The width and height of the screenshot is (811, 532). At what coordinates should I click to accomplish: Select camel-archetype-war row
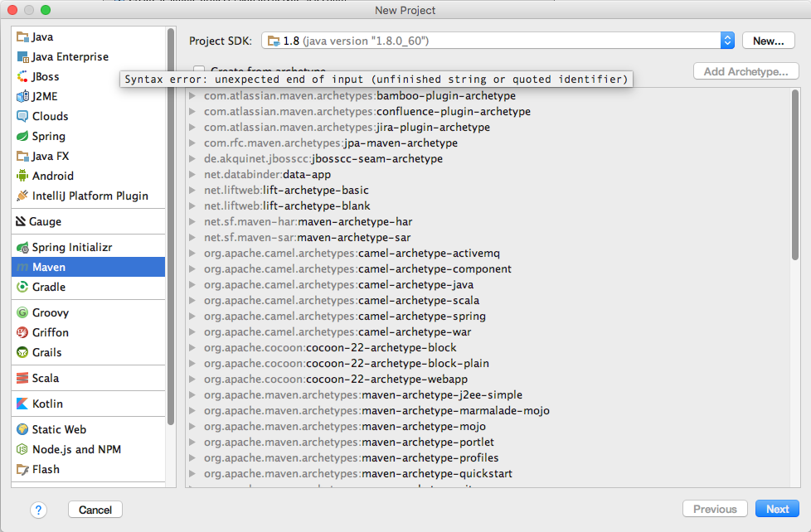point(488,332)
